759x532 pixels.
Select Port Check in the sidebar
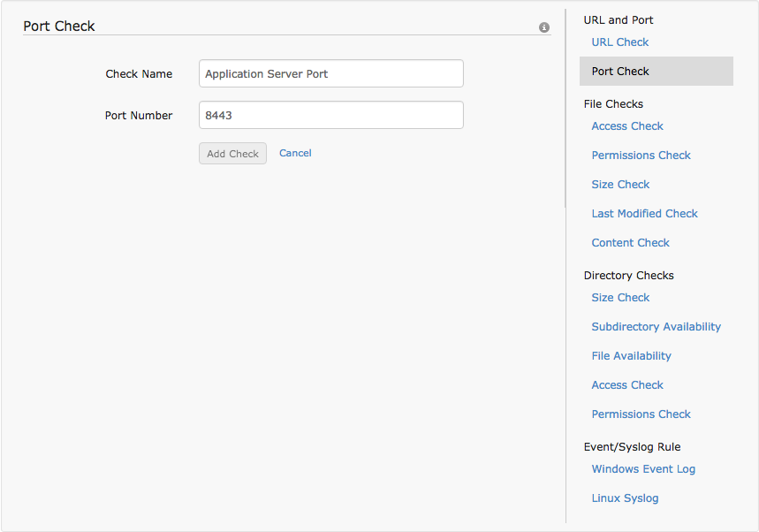pyautogui.click(x=620, y=72)
